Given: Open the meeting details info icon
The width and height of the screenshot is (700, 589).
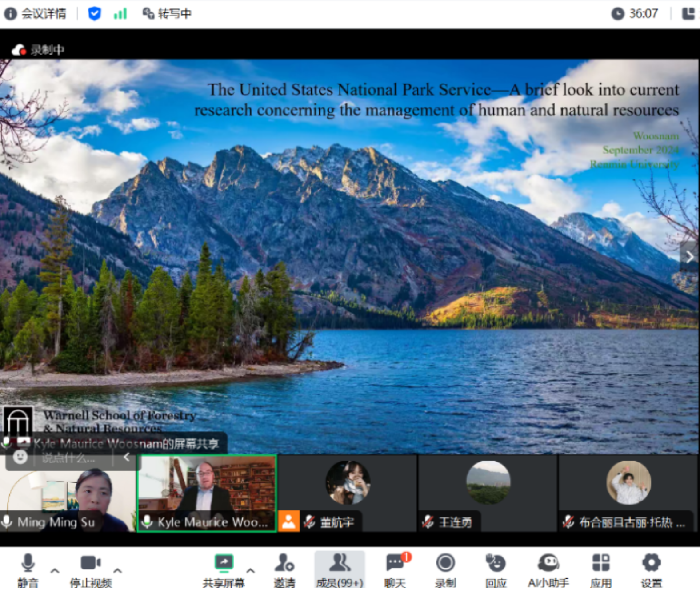Looking at the screenshot, I should 11,14.
